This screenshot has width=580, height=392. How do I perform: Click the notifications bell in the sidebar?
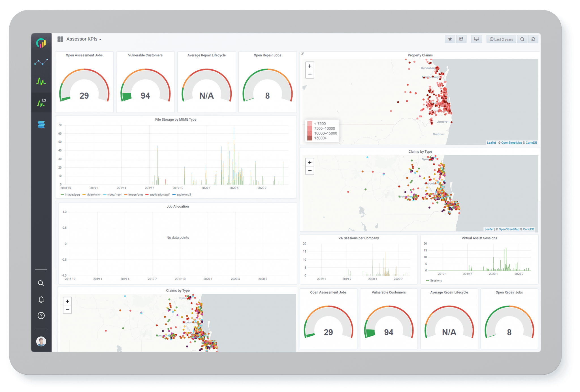tap(41, 299)
